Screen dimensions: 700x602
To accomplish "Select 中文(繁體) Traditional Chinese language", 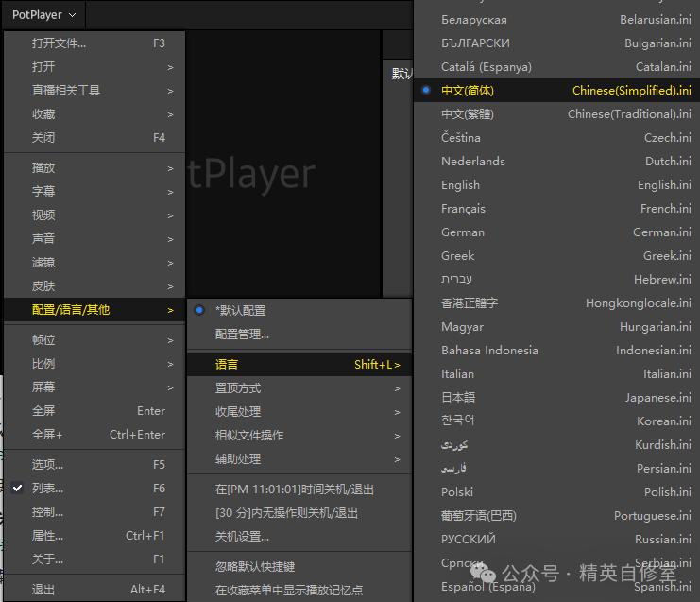I will pos(468,114).
